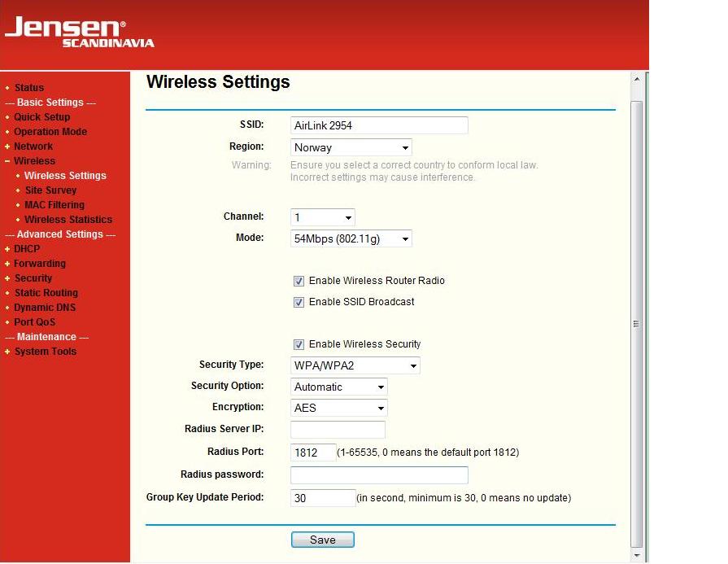Open the Region dropdown
This screenshot has height=564, width=728.
click(351, 147)
